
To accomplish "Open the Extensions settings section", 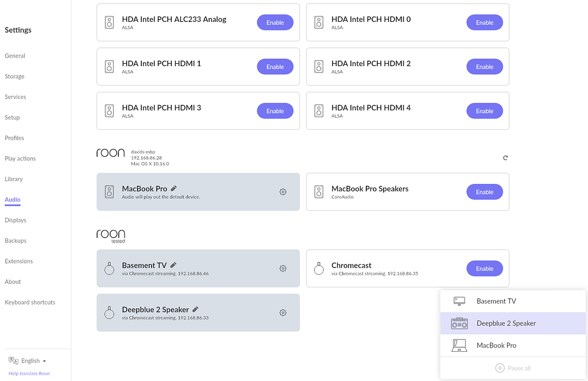I will (x=18, y=261).
